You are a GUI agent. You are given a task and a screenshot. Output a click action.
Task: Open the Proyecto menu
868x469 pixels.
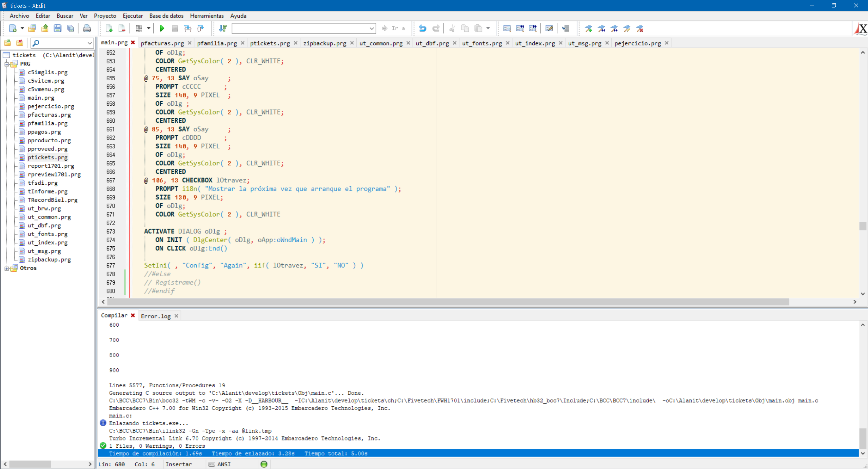click(x=105, y=16)
